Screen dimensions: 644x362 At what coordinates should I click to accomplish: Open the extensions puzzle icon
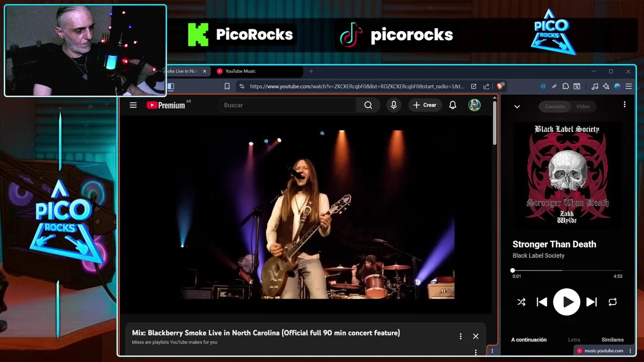tap(566, 86)
